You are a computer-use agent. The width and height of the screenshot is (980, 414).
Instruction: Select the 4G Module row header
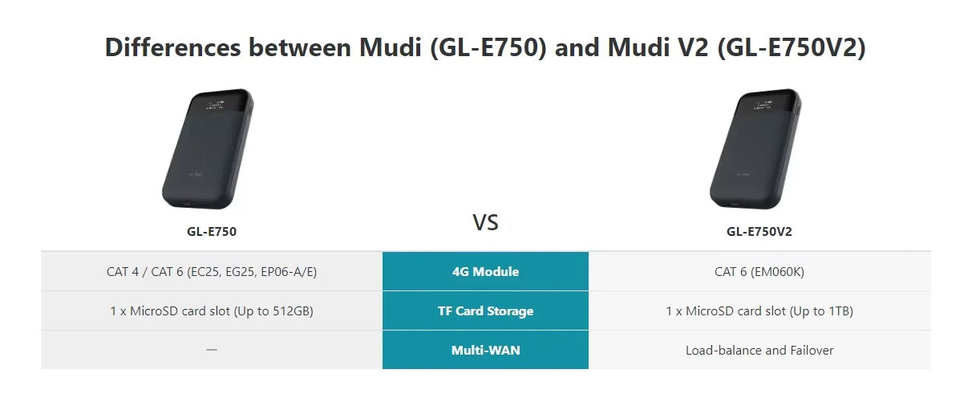tap(485, 271)
